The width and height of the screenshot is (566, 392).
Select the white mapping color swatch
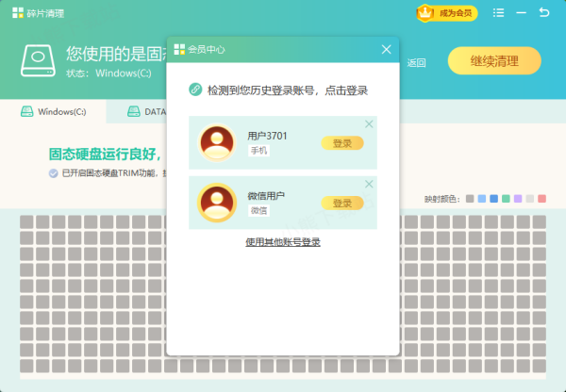[x=530, y=199]
